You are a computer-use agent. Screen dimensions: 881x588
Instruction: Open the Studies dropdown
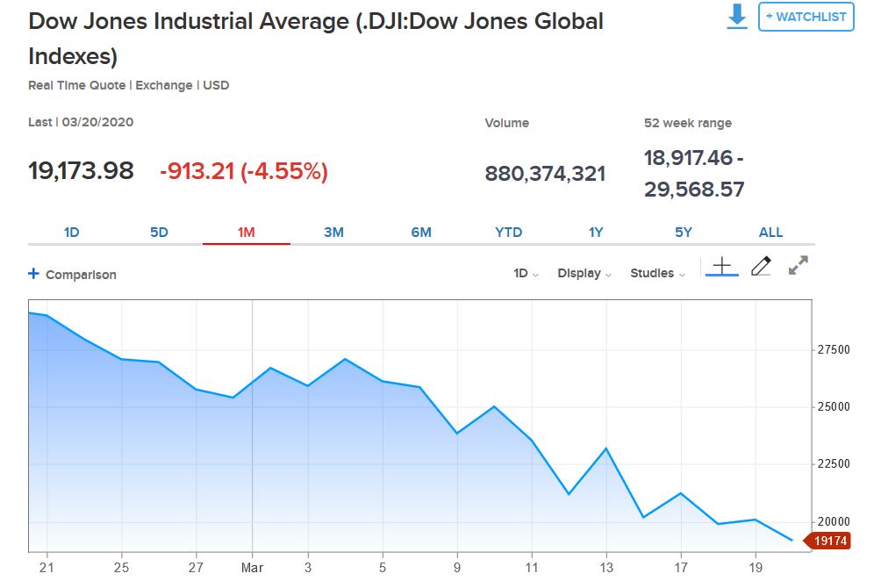click(x=657, y=274)
